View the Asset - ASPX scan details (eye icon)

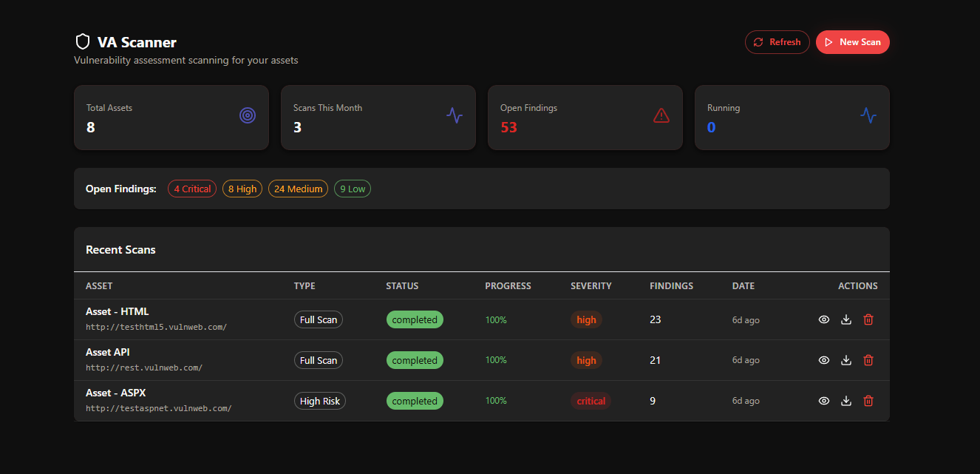[824, 401]
